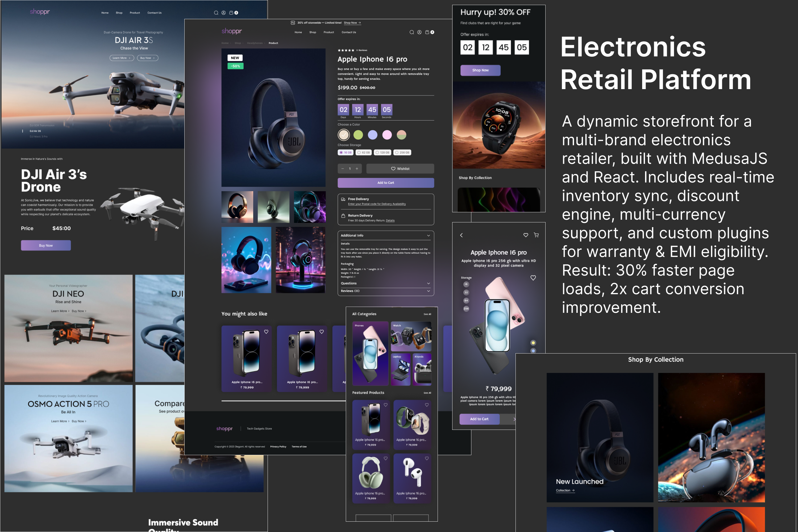Select the 256 GB storage option
The image size is (798, 532).
tap(402, 153)
